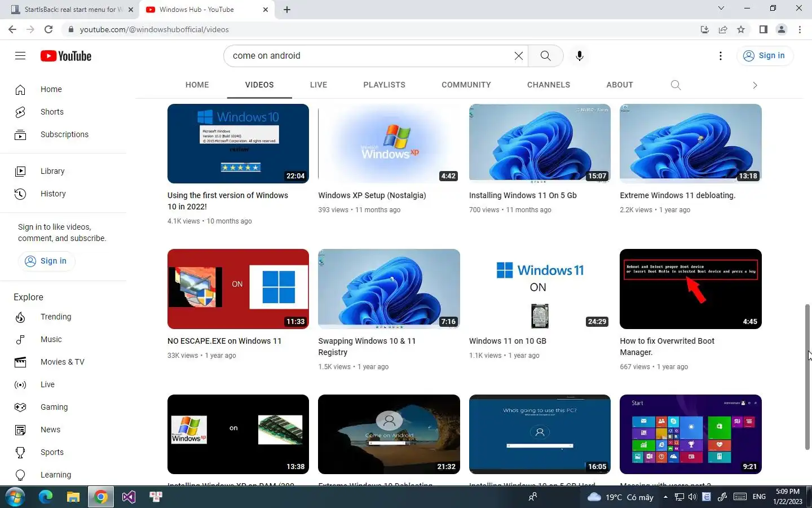812x508 pixels.
Task: Click Sign in button at top right
Action: 764,55
